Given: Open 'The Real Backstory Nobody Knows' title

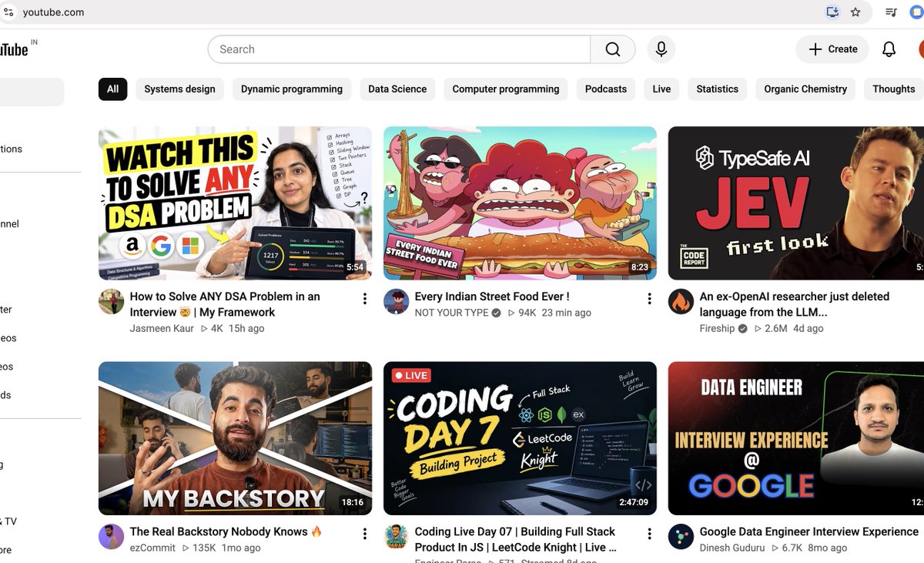Looking at the screenshot, I should click(226, 531).
